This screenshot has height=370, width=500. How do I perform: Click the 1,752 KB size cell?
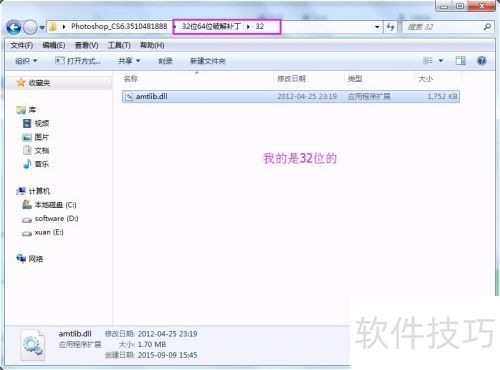(442, 96)
